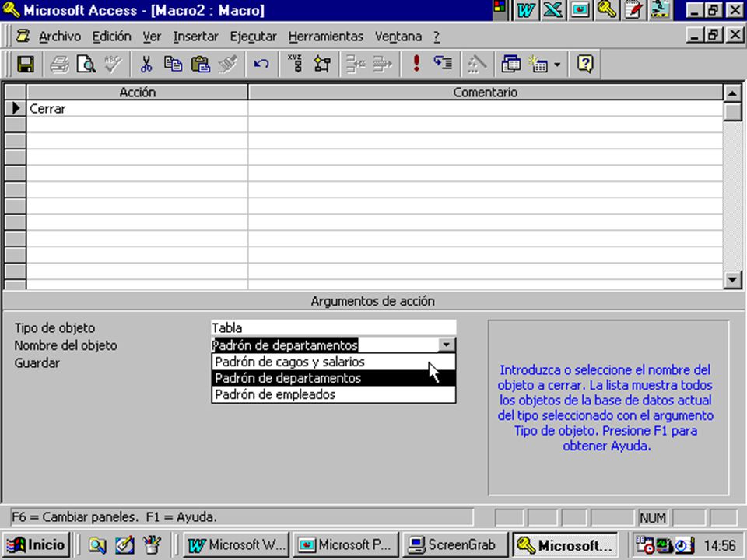Click the Format Painter brush icon

[x=228, y=64]
